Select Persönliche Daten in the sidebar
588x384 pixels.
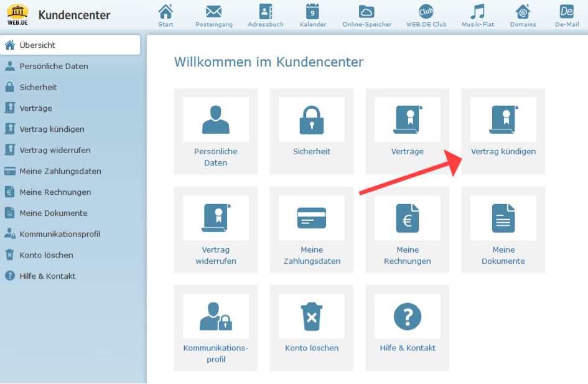(x=70, y=66)
